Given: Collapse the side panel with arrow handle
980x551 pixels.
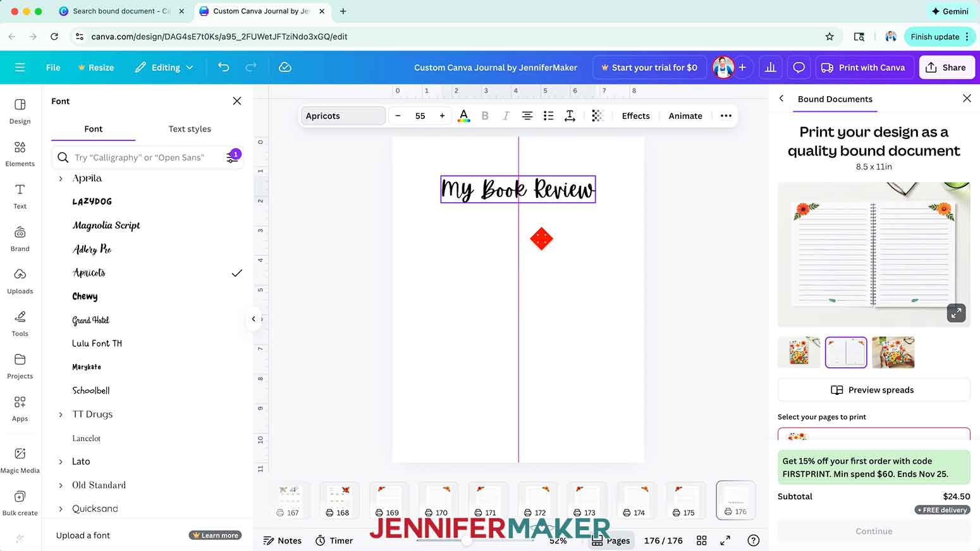Looking at the screenshot, I should coord(254,319).
